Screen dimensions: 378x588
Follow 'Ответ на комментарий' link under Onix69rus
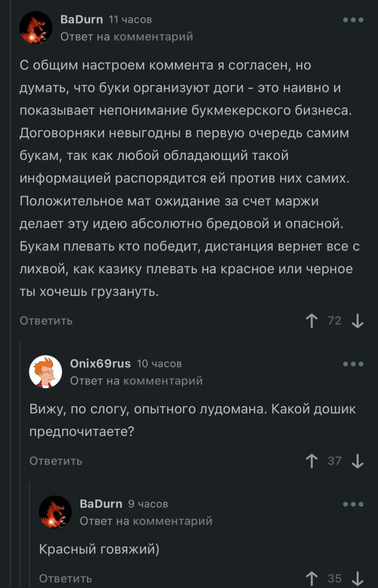pyautogui.click(x=136, y=381)
